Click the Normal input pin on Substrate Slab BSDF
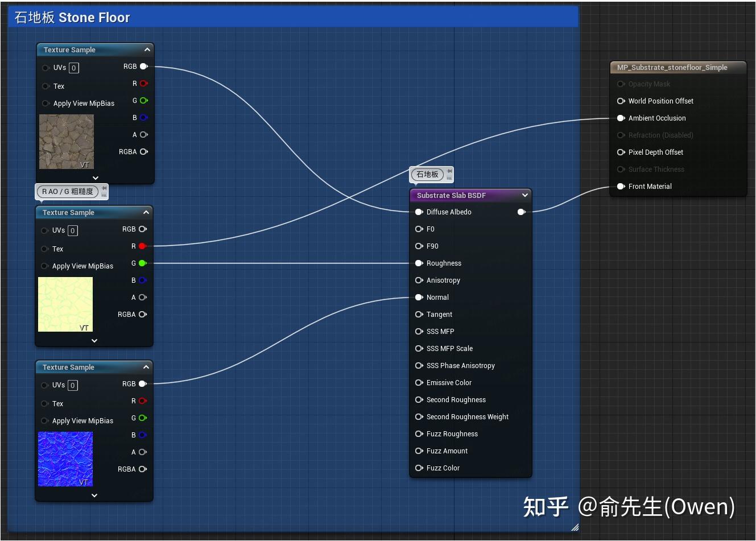 pyautogui.click(x=419, y=297)
